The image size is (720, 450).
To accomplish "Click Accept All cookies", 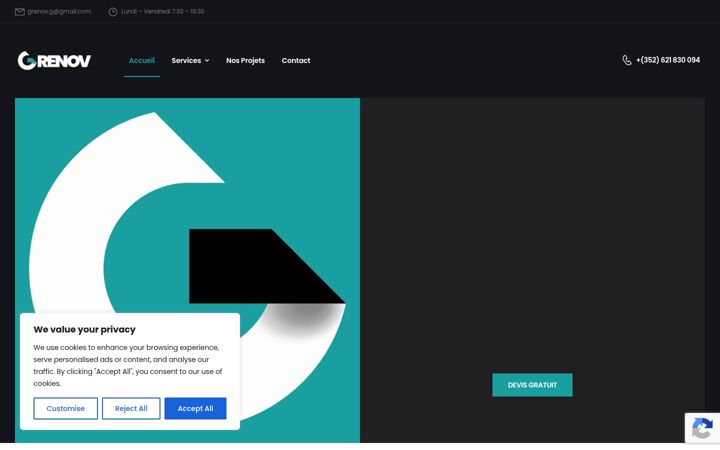I will (x=195, y=408).
